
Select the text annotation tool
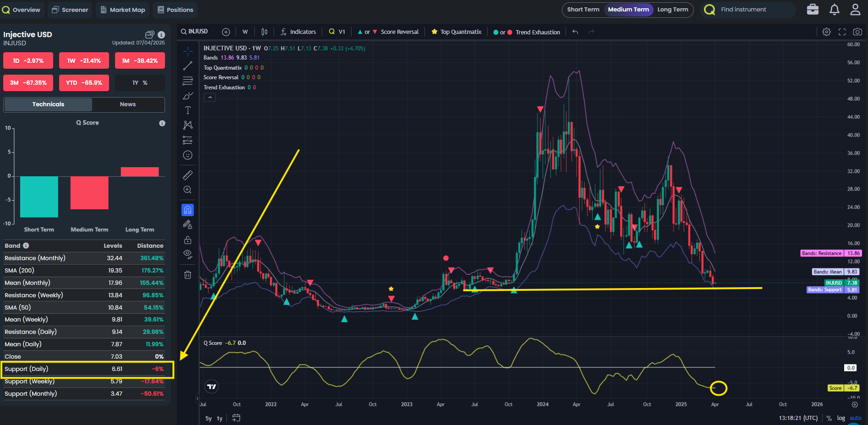pyautogui.click(x=188, y=110)
